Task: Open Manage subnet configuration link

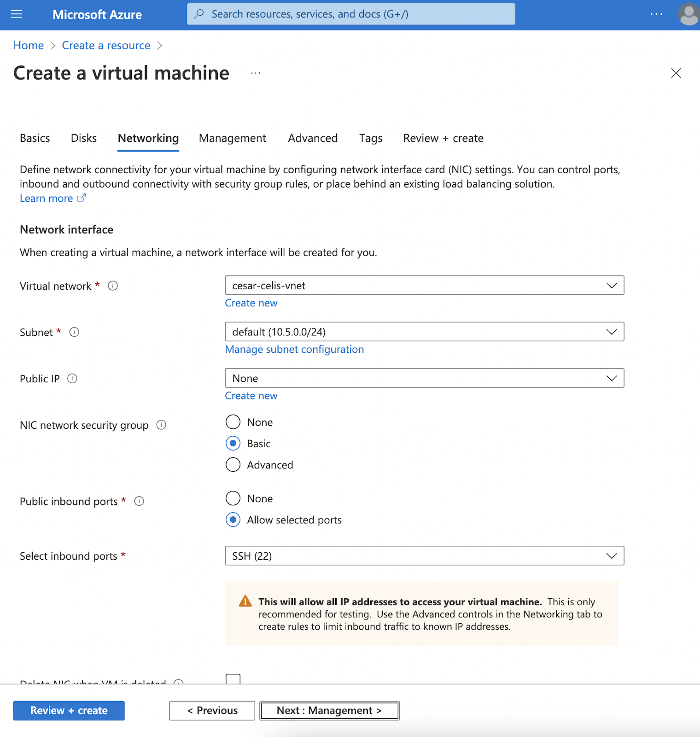Action: [x=294, y=350]
